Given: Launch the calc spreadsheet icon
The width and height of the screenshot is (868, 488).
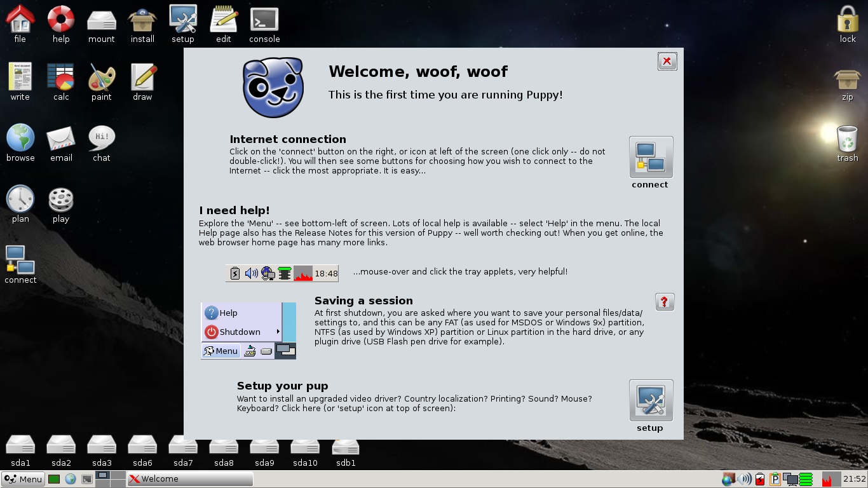Looking at the screenshot, I should [61, 77].
